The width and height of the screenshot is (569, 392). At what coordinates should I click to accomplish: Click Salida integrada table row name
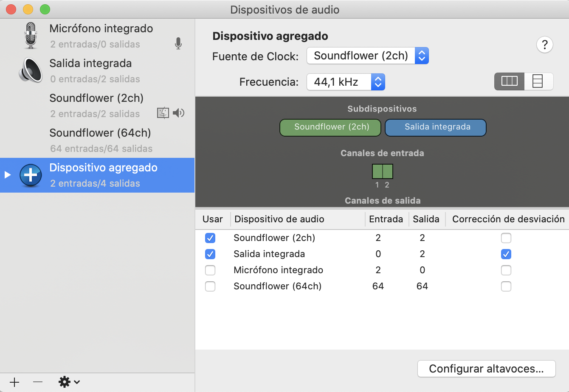tap(269, 254)
